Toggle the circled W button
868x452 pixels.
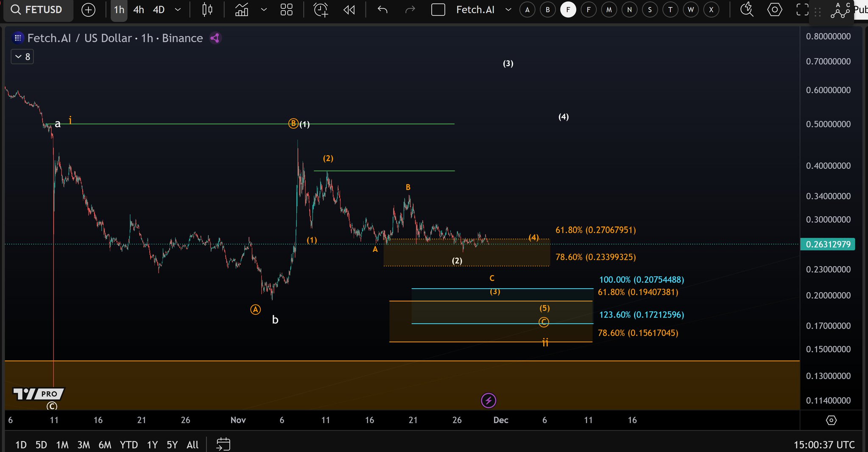[x=691, y=10]
